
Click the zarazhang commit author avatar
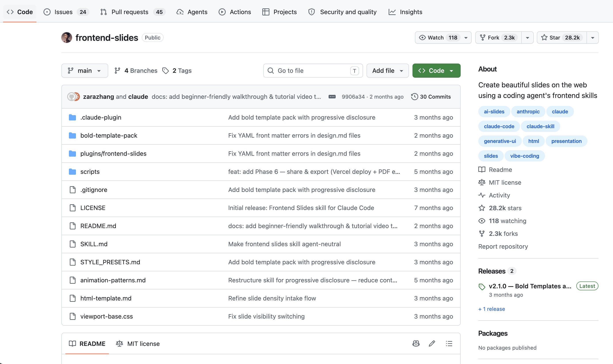coord(72,97)
